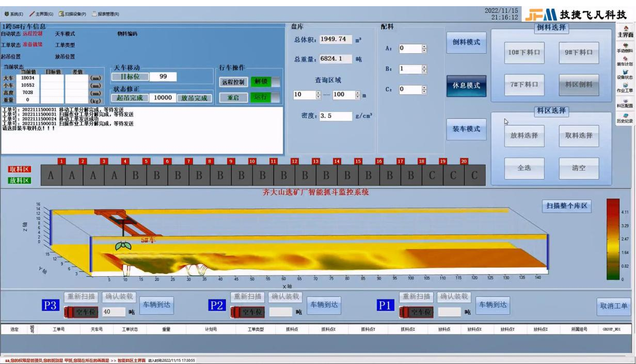Viewport: 636px width, 364px height.
Task: Click red zone marker number 20
Action: (x=464, y=161)
